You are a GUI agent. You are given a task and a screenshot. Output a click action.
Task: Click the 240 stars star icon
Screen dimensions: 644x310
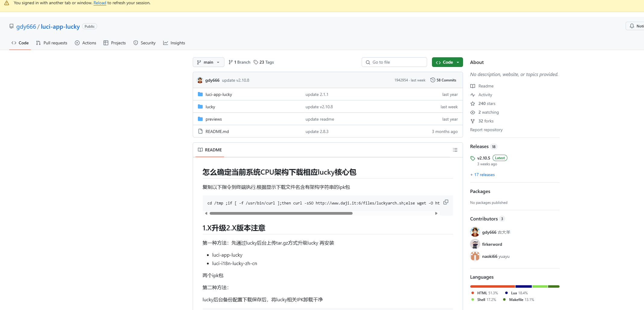pos(473,104)
